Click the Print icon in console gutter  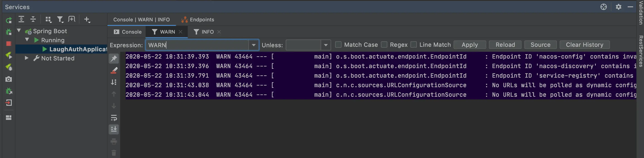(x=114, y=141)
